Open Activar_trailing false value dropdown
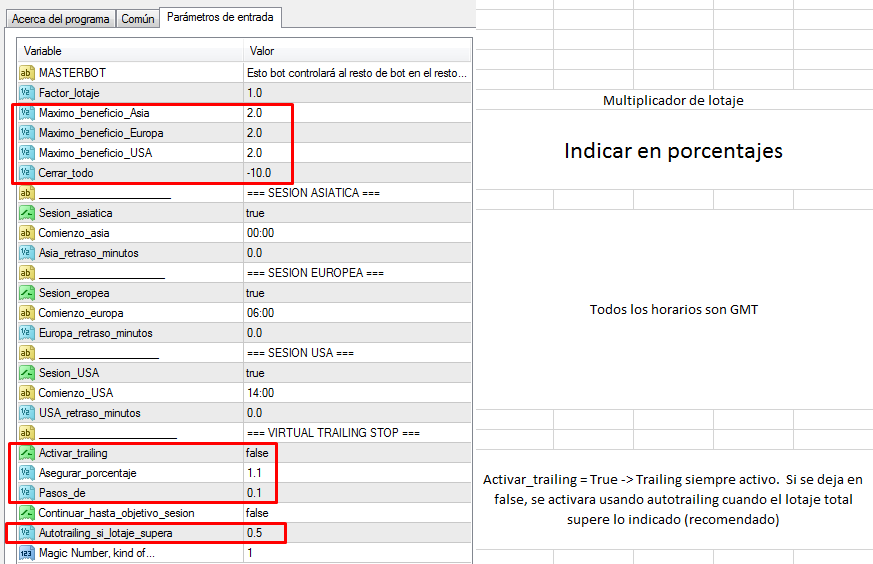 click(257, 453)
